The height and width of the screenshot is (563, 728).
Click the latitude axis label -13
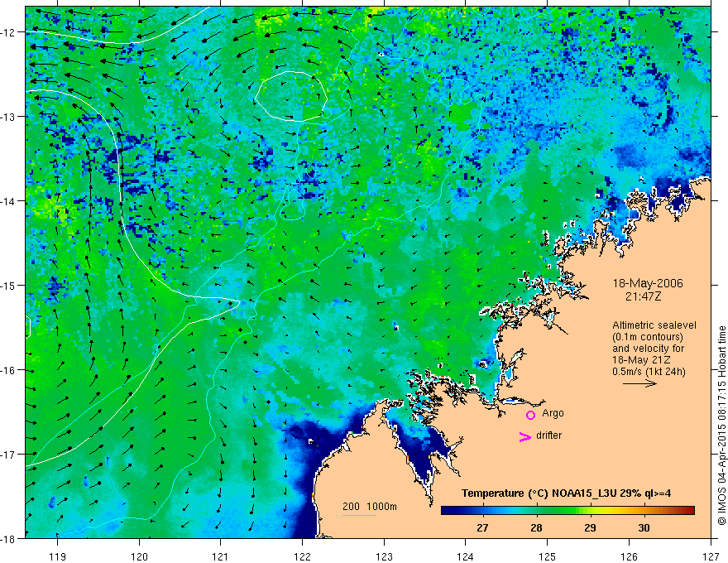[x=8, y=117]
